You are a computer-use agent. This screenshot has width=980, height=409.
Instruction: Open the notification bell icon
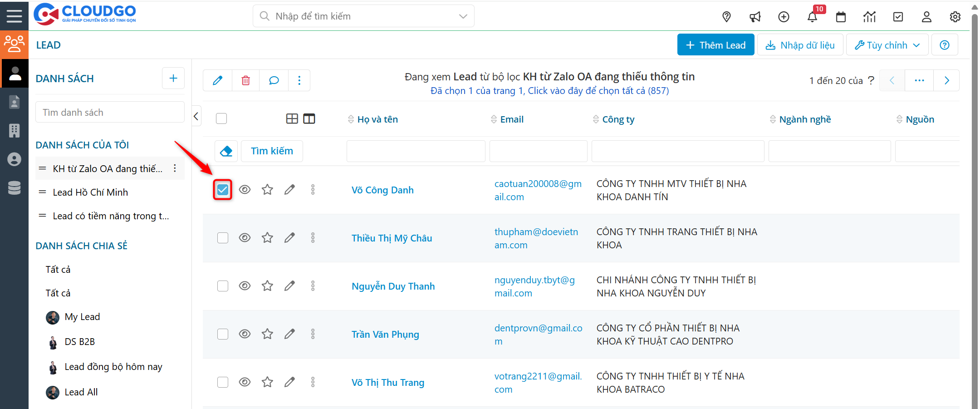click(x=812, y=17)
